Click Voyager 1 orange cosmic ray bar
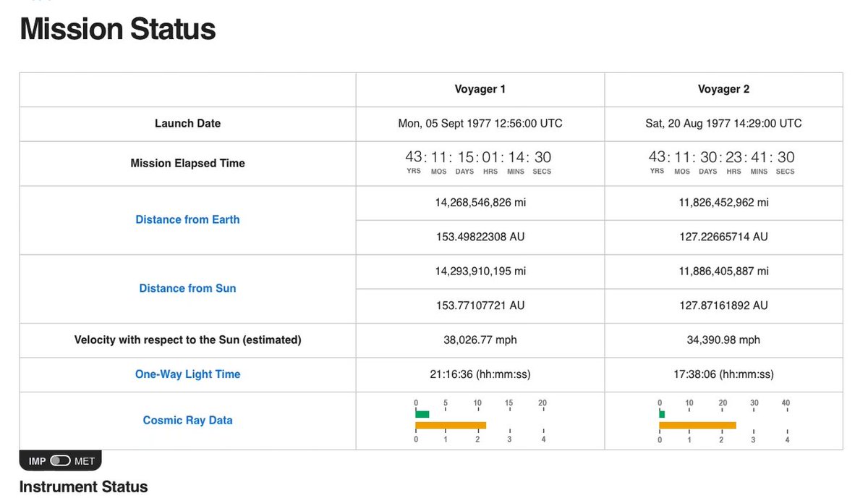The width and height of the screenshot is (868, 501). [x=451, y=426]
